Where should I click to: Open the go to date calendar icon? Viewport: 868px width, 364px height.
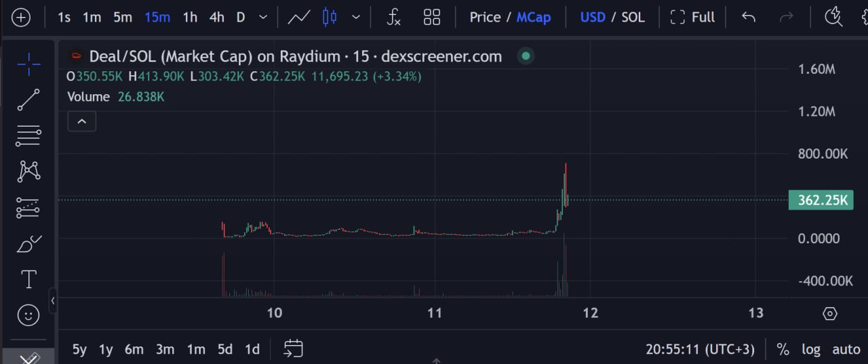(293, 348)
